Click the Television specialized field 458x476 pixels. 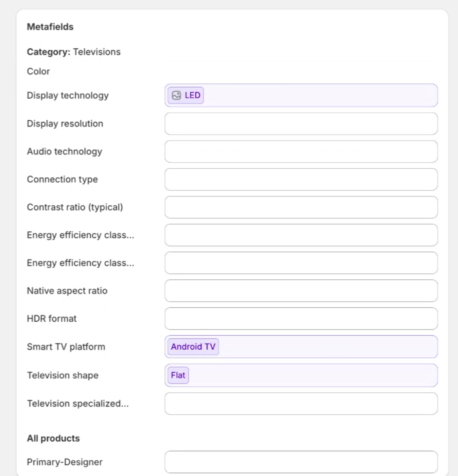301,403
